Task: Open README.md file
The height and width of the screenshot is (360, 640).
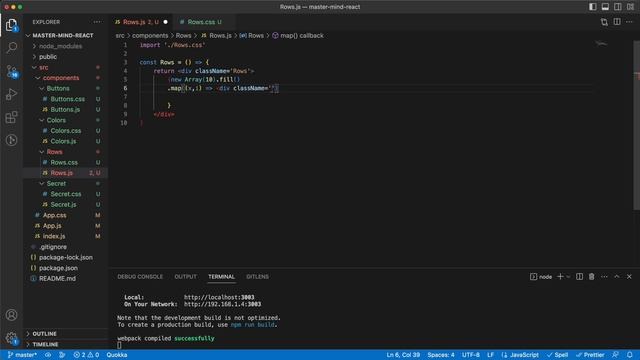Action: (65, 279)
